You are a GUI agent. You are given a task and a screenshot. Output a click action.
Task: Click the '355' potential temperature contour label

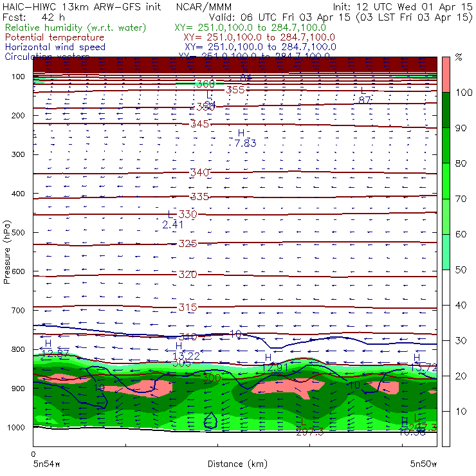point(235,90)
